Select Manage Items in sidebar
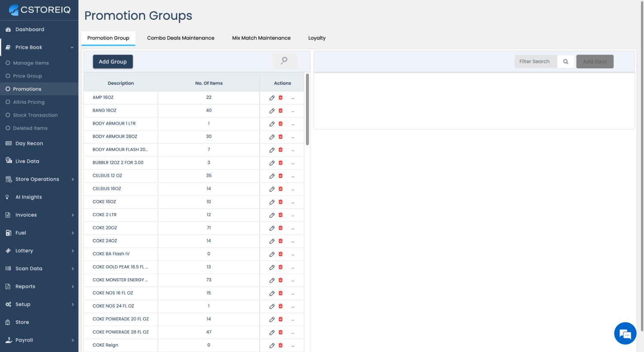644x352 pixels. pyautogui.click(x=31, y=63)
